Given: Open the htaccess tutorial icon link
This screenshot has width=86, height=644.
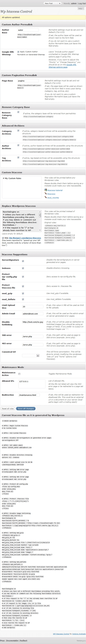Looking at the screenshot, I should click(46, 190).
